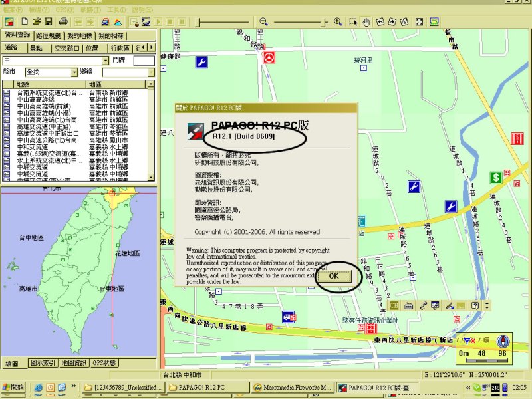
Task: Open Macromedia Fireworks from the taskbar
Action: 292,388
